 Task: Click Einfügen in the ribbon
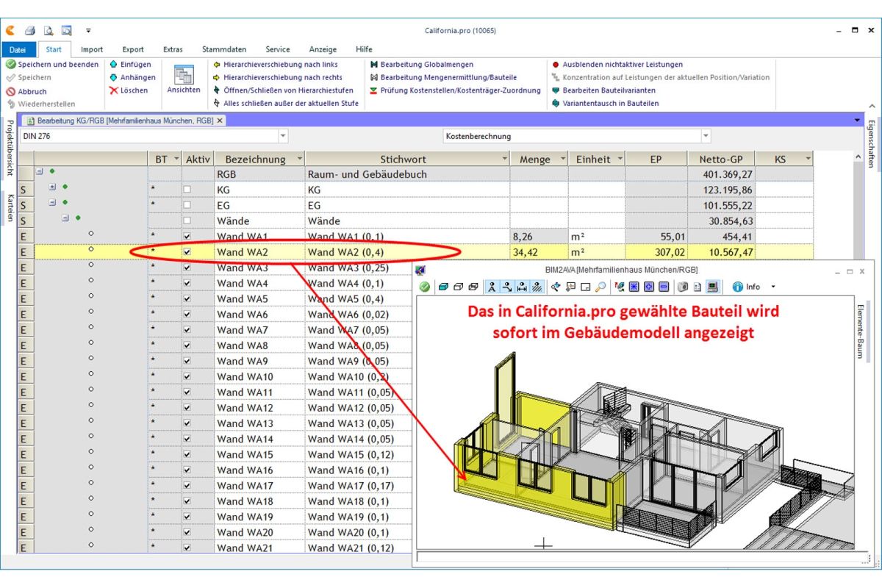tap(130, 65)
